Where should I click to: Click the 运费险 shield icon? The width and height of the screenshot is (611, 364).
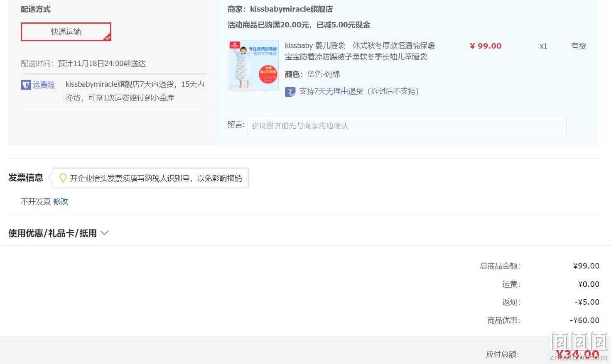(26, 85)
